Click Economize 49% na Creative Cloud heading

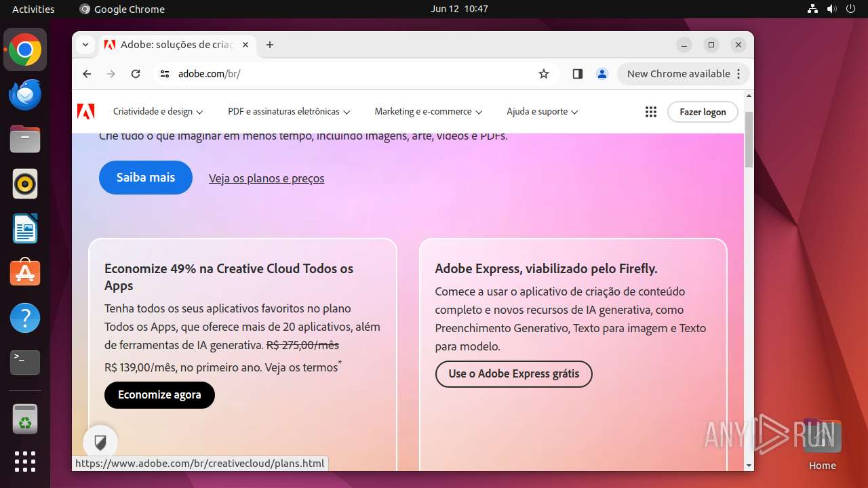coord(229,277)
